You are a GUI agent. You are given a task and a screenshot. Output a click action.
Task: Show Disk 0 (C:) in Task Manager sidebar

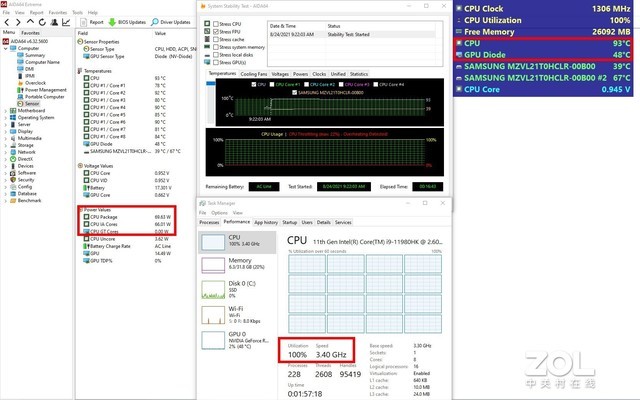pos(237,289)
